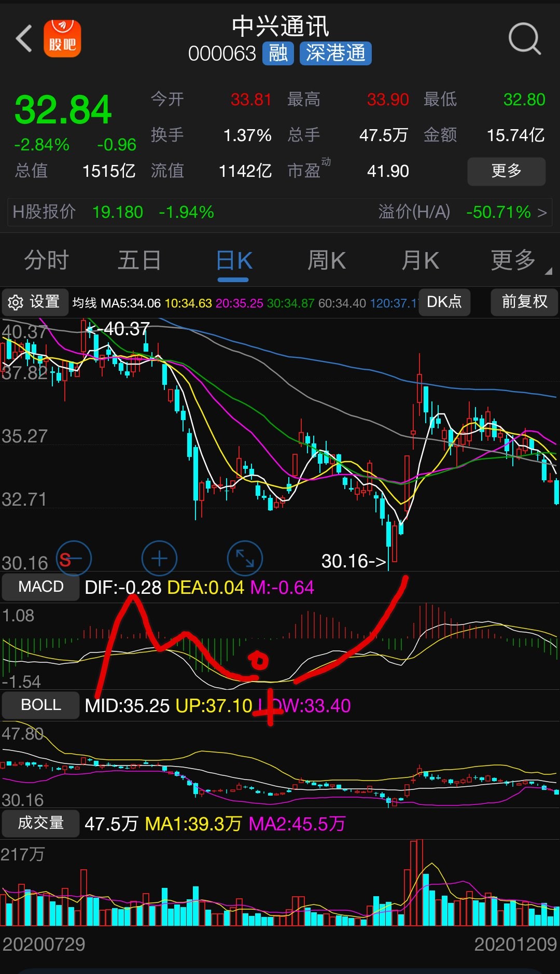Tap the 20:35.25 moving average label
Screen dimensions: 560x974
[240, 303]
